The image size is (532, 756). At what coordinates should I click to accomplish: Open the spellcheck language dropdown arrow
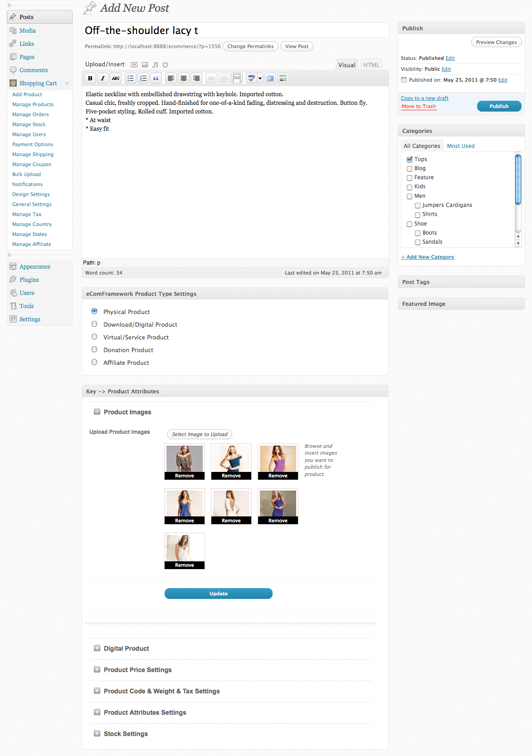(260, 79)
